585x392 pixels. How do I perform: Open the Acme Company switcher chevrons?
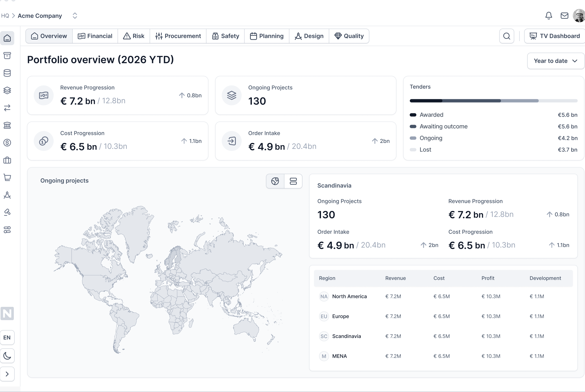click(x=75, y=16)
